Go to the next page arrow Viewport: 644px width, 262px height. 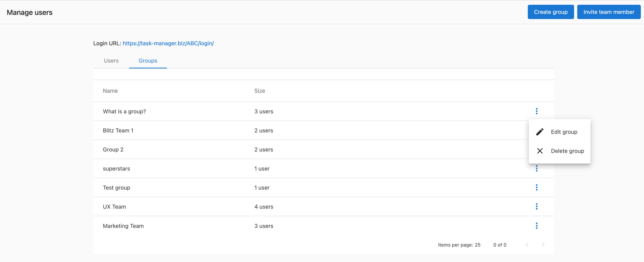(x=543, y=245)
